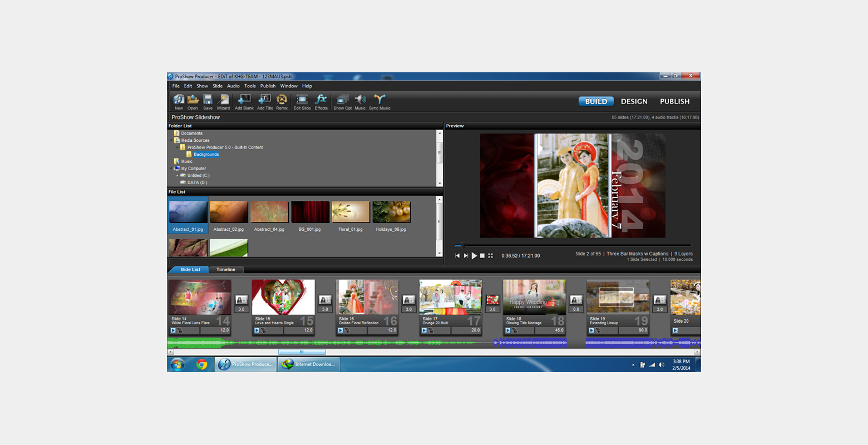Image resolution: width=868 pixels, height=445 pixels.
Task: Click the Sync Music icon
Action: click(x=379, y=102)
